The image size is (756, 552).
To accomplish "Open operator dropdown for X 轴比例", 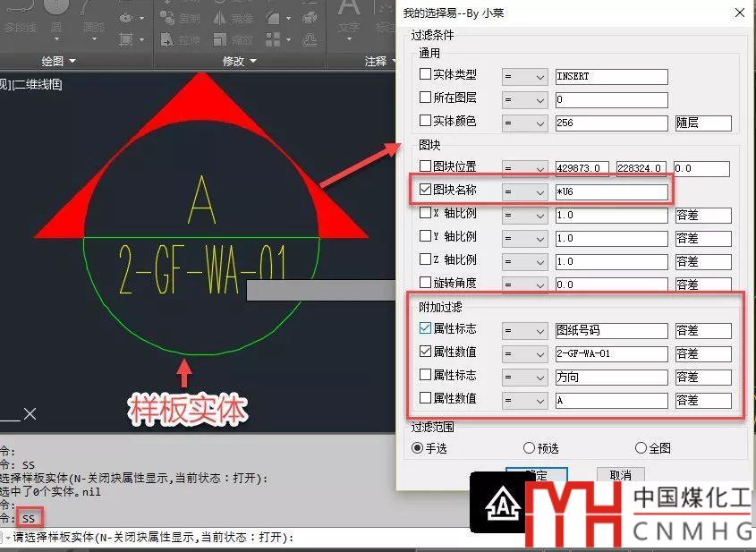I will click(524, 215).
